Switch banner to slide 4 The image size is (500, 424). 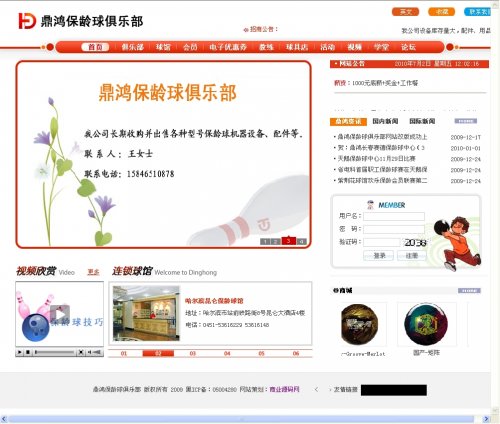(x=302, y=241)
